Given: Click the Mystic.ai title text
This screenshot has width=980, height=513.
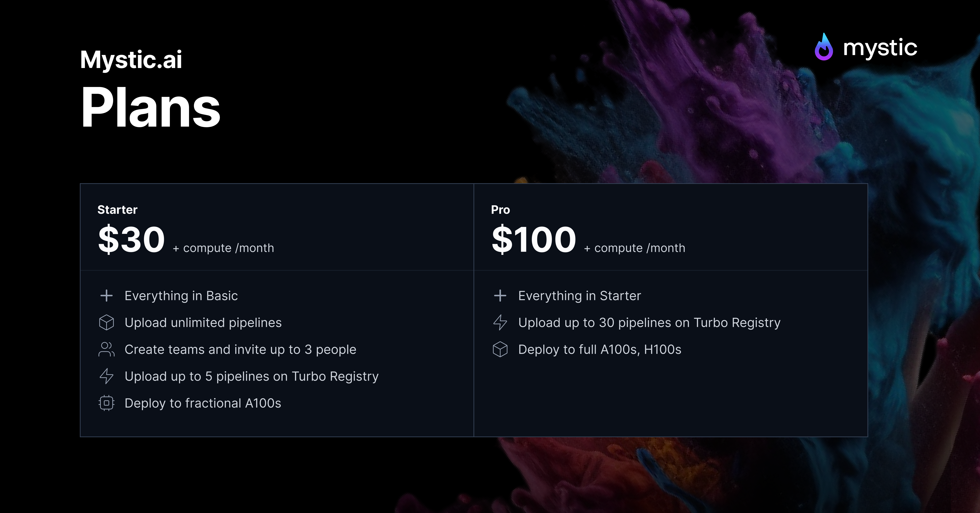Looking at the screenshot, I should point(131,60).
